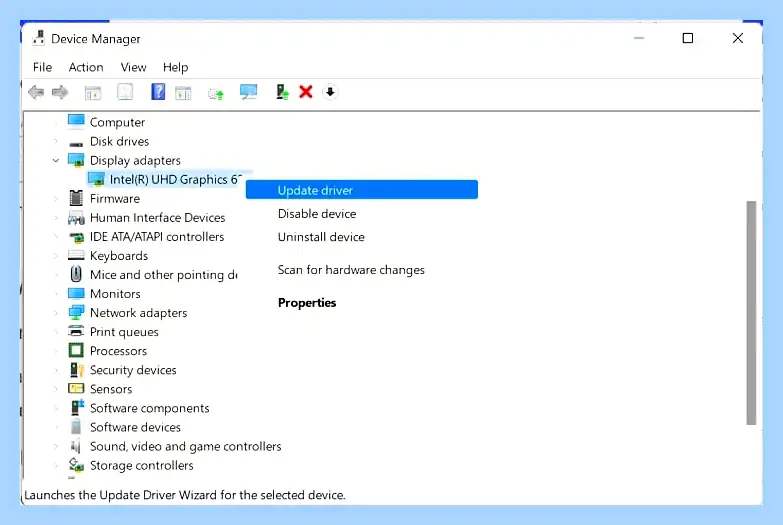
Task: Click the Scan for hardware monitor icon
Action: [x=248, y=92]
